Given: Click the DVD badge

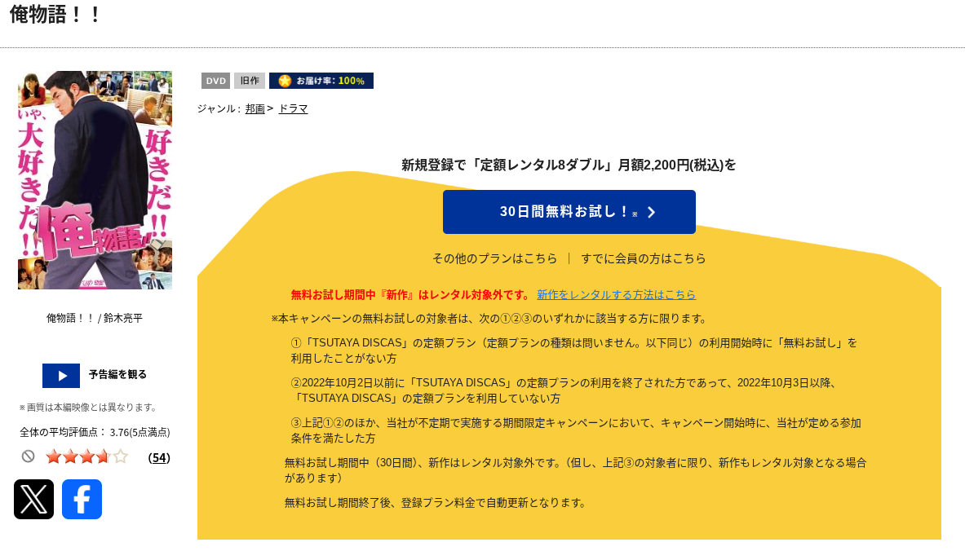Looking at the screenshot, I should pyautogui.click(x=215, y=81).
